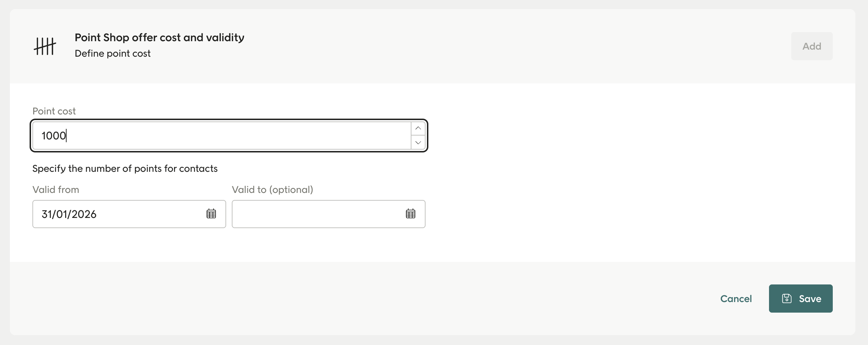
Task: Click the points for contacts helper text
Action: [x=125, y=169]
